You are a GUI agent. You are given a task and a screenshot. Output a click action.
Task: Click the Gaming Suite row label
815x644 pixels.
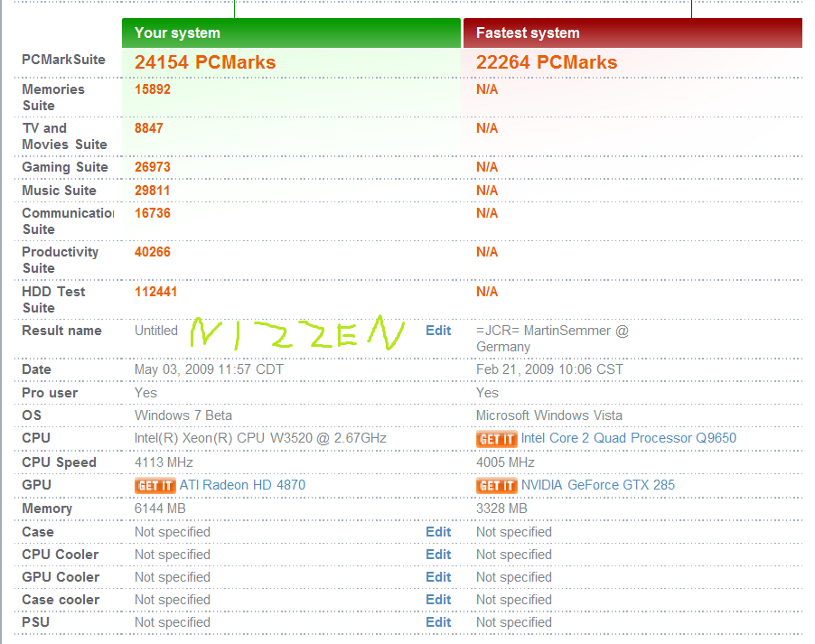(x=65, y=167)
